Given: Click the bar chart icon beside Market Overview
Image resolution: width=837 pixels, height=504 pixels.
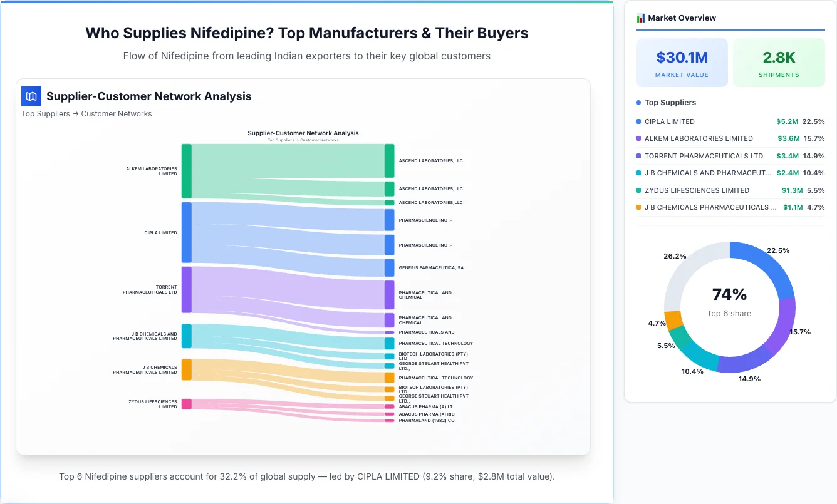Looking at the screenshot, I should pos(640,18).
